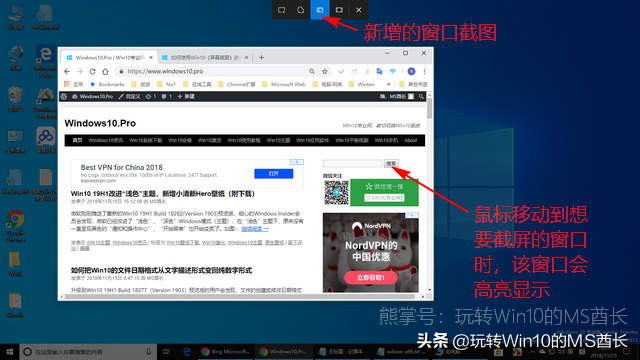Open Chrome's home page button
The width and height of the screenshot is (640, 360).
(x=105, y=71)
